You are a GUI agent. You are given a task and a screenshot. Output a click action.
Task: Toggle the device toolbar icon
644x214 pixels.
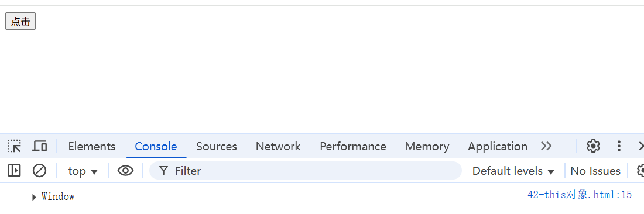tap(40, 146)
